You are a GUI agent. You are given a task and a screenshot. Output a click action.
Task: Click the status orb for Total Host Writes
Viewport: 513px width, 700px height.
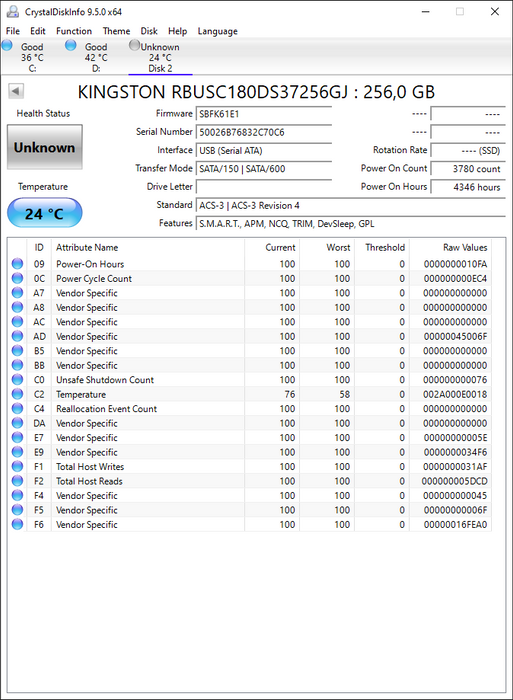pos(17,467)
